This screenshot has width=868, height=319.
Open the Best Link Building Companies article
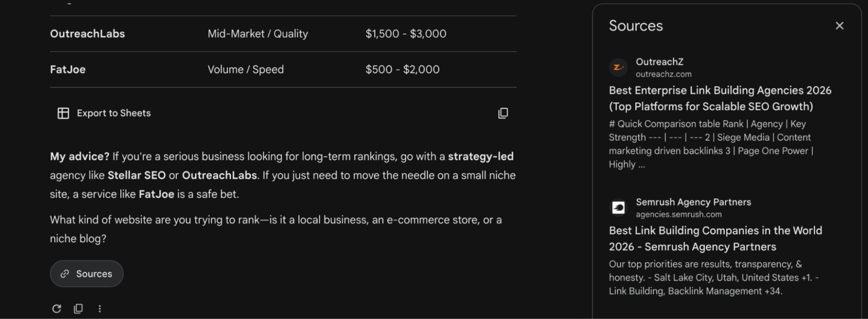tap(715, 239)
